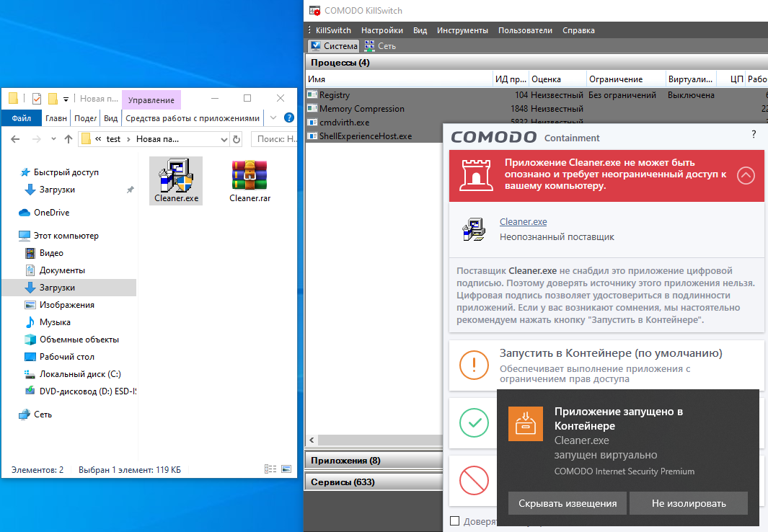Open the Вид menu in KillSwitch
The width and height of the screenshot is (768, 532).
420,30
